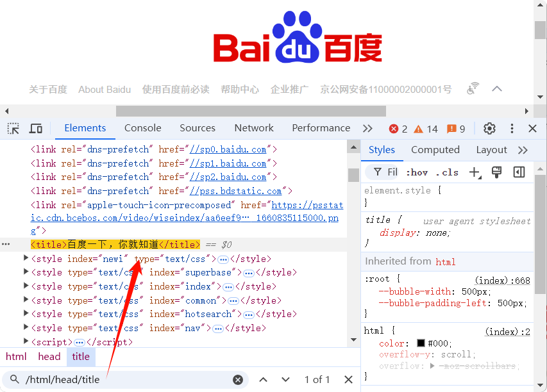This screenshot has height=392, width=547.
Task: Open the //sp2.baidu.com link
Action: pos(228,177)
